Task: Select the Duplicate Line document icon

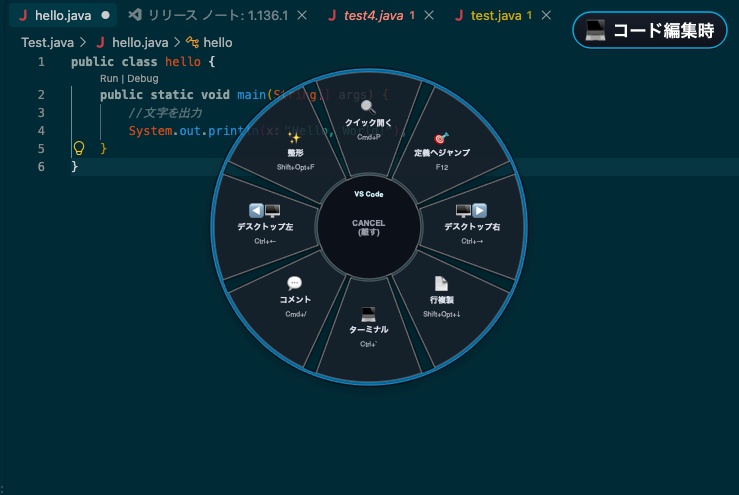Action: pyautogui.click(x=441, y=284)
